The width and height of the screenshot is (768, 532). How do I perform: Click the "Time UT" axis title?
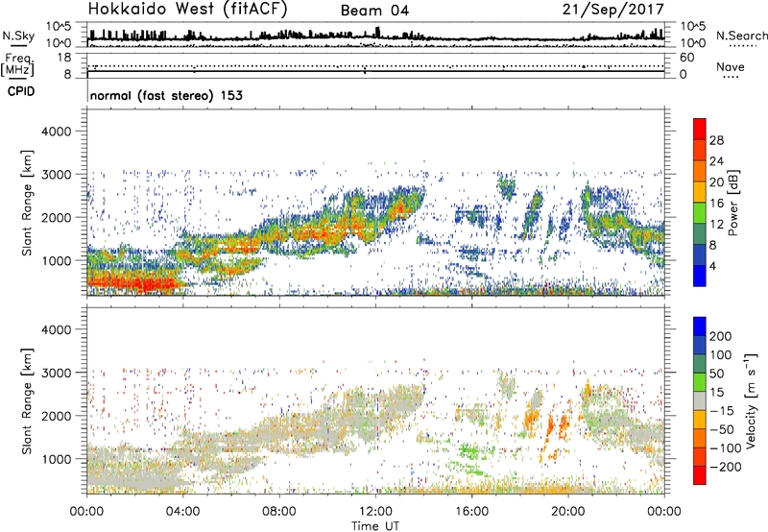click(375, 525)
